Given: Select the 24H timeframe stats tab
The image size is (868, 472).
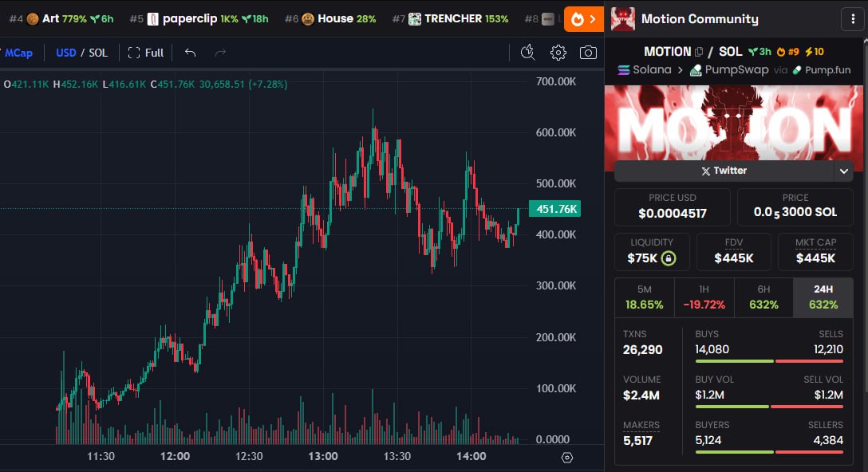Looking at the screenshot, I should [x=823, y=297].
